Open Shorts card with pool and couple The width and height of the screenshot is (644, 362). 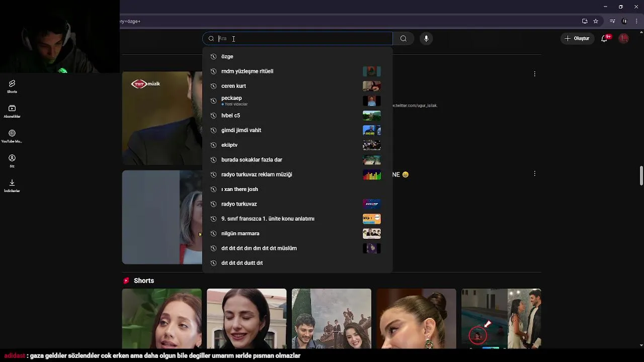[501, 319]
